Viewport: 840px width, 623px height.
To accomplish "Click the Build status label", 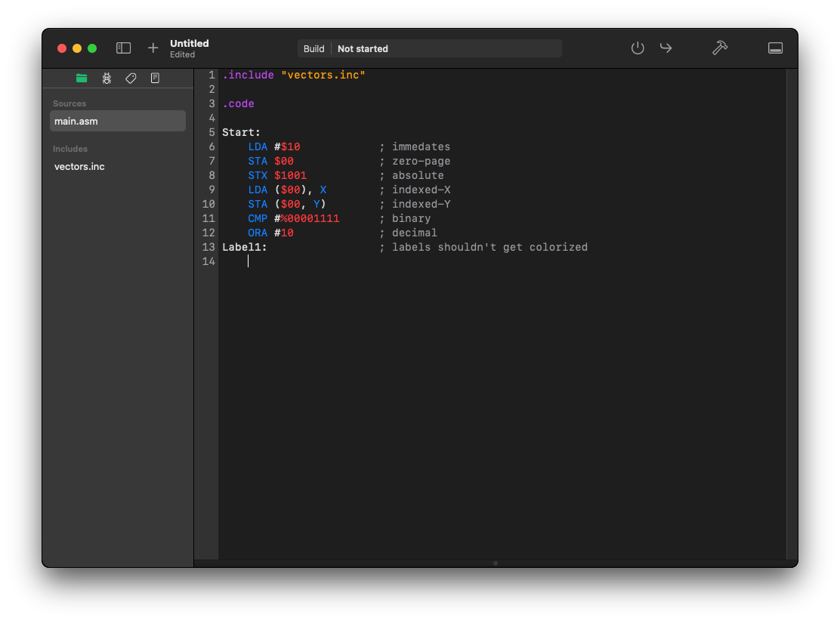I will pyautogui.click(x=313, y=49).
